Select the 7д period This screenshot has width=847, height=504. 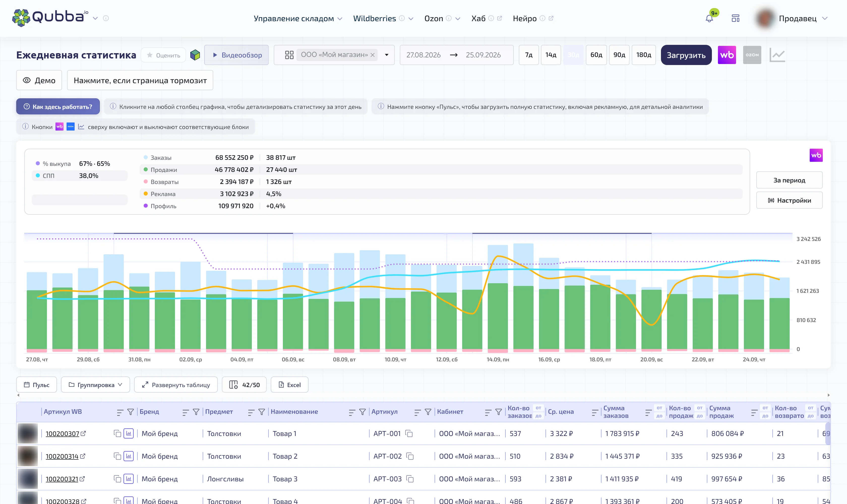tap(529, 55)
